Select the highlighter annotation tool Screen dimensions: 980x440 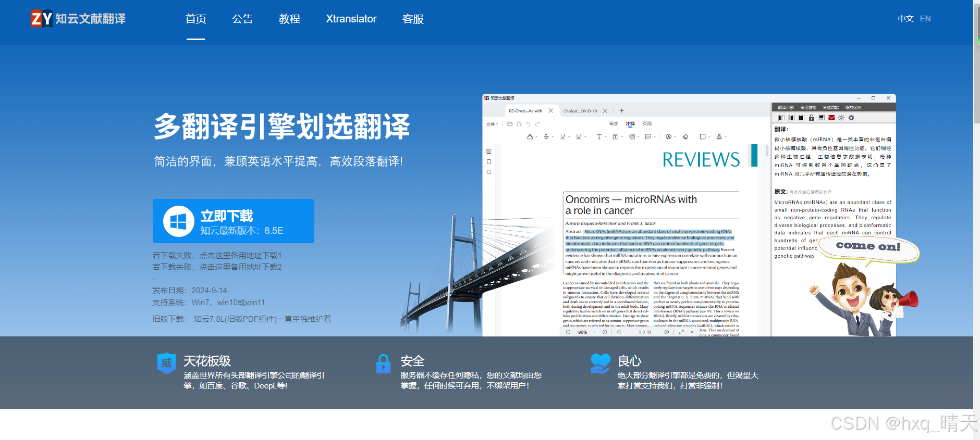(530, 136)
